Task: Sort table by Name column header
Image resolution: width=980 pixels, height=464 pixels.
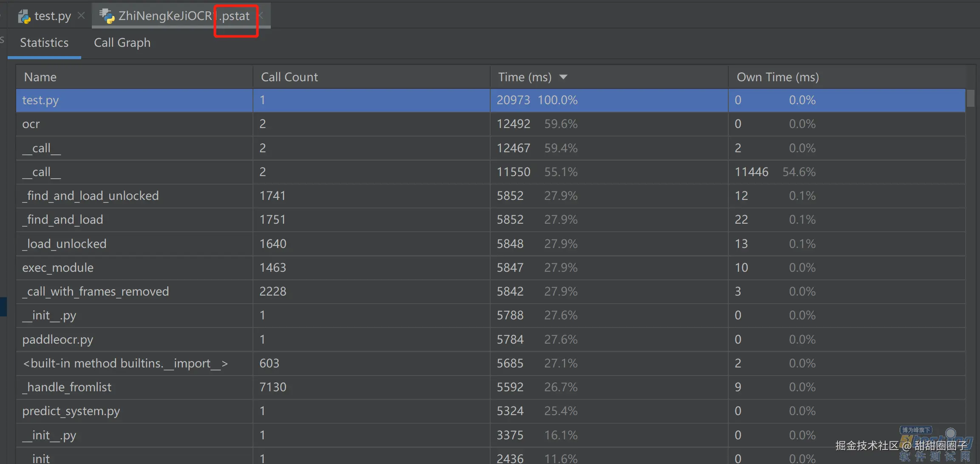Action: (40, 77)
